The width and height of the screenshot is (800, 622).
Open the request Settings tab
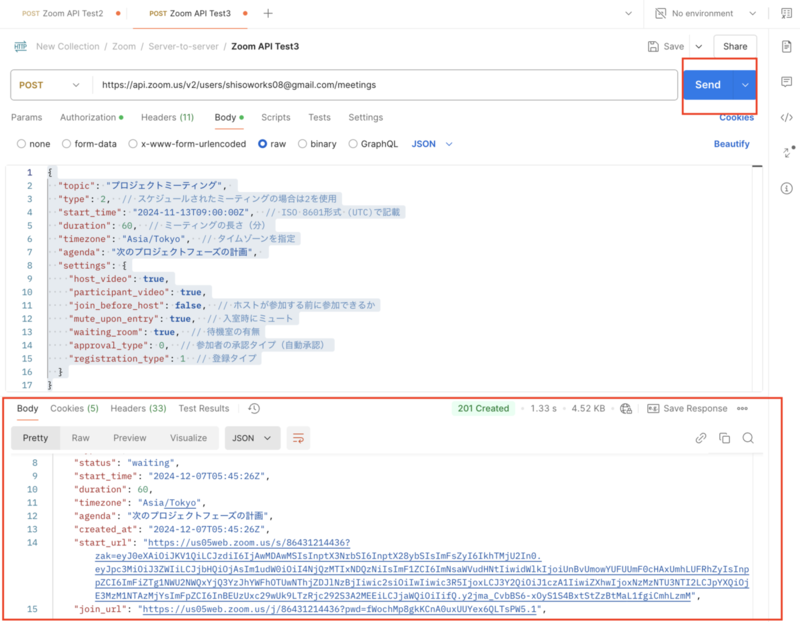click(x=365, y=117)
